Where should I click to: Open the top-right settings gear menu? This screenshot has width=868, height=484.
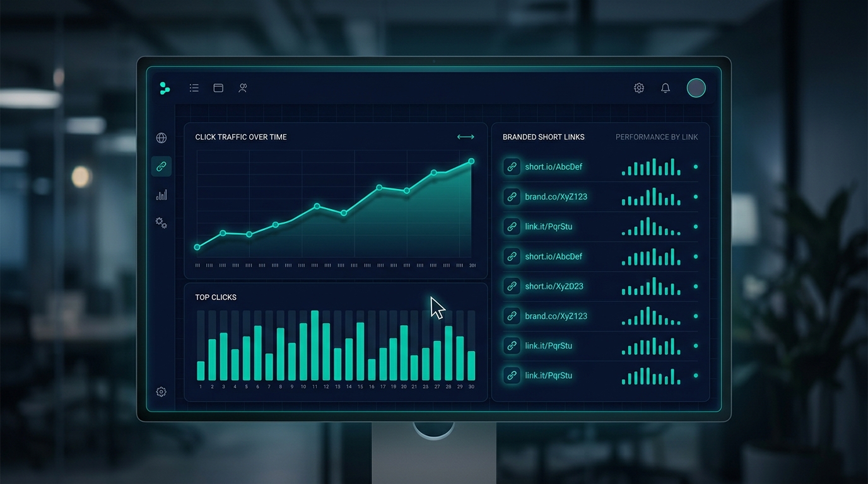(638, 88)
